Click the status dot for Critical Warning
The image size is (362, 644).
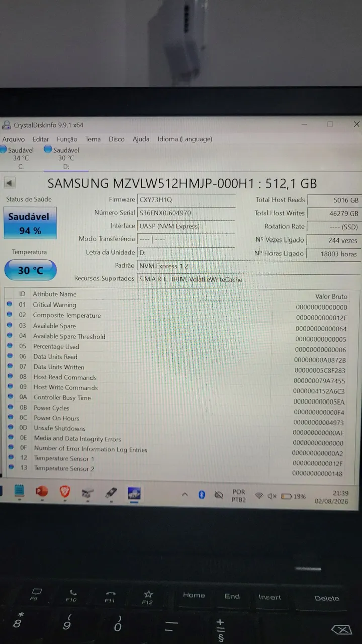click(x=10, y=304)
